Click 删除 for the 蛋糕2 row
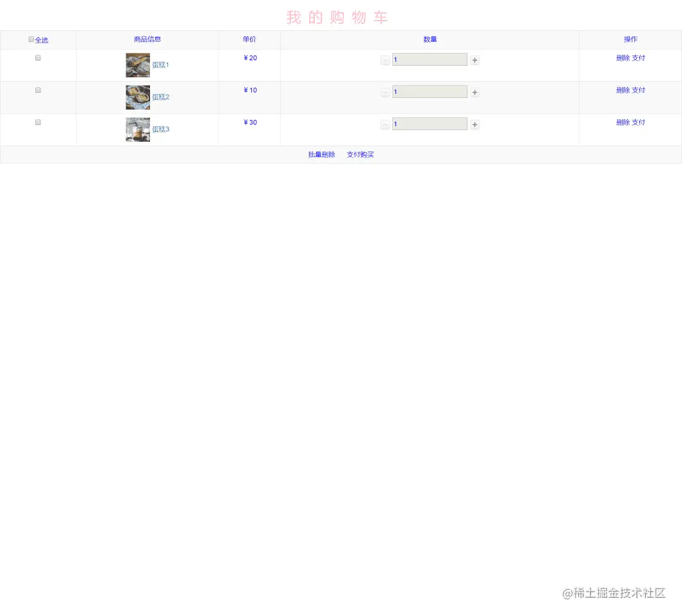The image size is (682, 616). click(x=623, y=90)
